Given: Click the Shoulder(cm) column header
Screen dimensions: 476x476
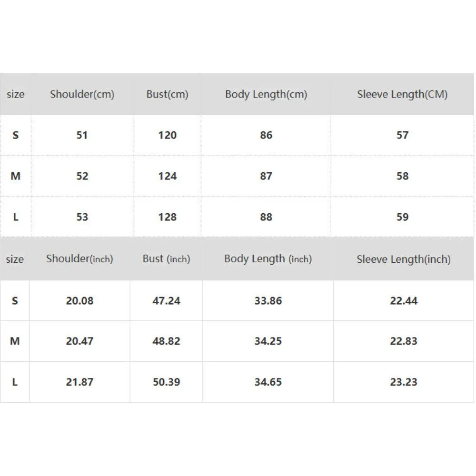Looking at the screenshot, I should point(82,94).
